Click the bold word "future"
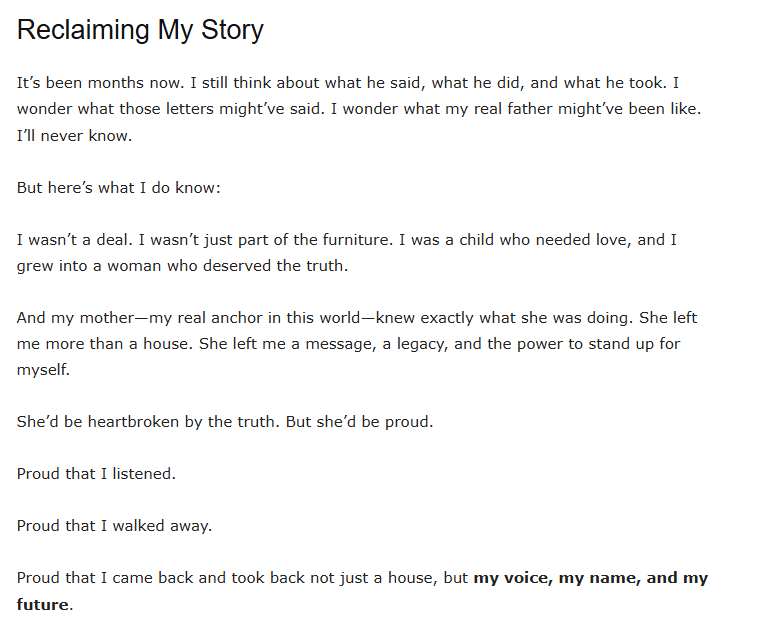The width and height of the screenshot is (765, 625). point(43,604)
